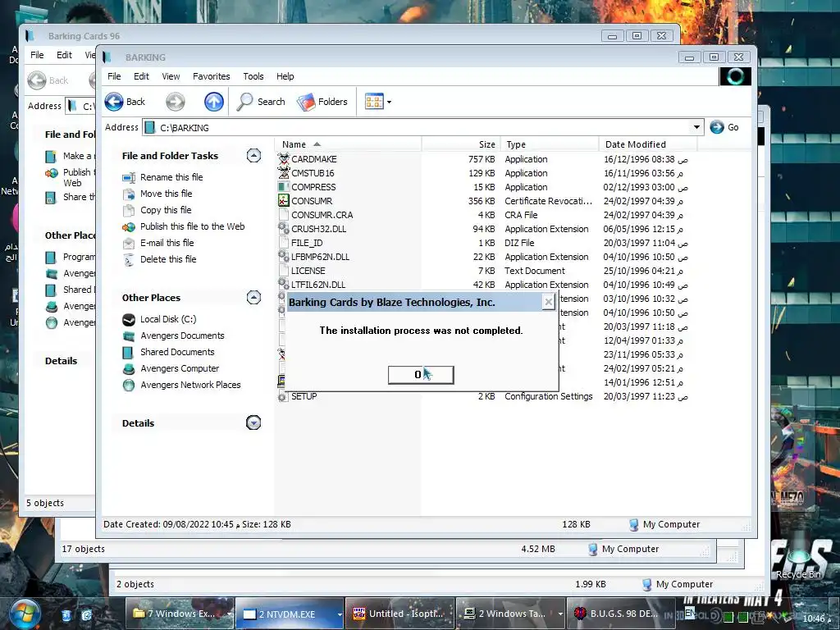Sort by the Date Modified column header

[x=648, y=144]
